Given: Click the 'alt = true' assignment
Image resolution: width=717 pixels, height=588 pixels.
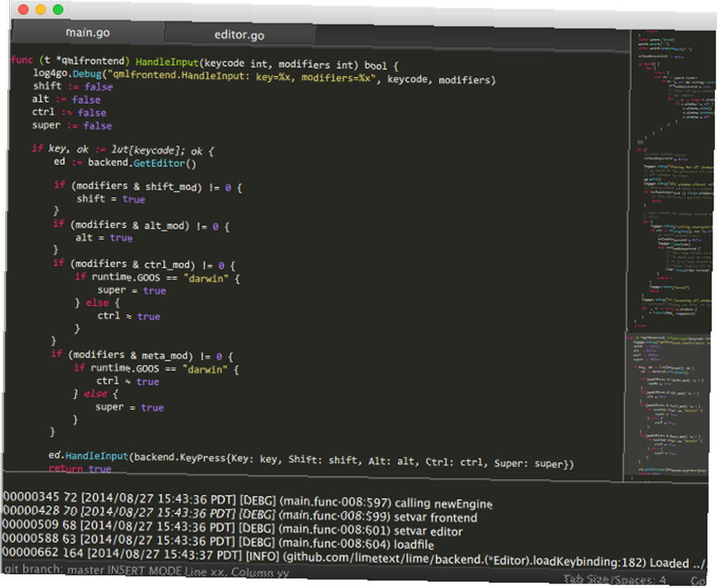Looking at the screenshot, I should coord(104,238).
